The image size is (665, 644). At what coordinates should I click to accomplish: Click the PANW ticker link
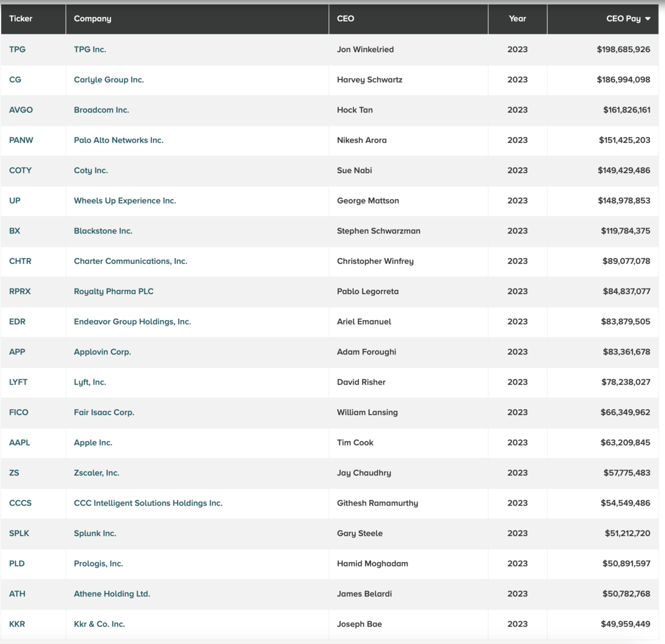[21, 140]
